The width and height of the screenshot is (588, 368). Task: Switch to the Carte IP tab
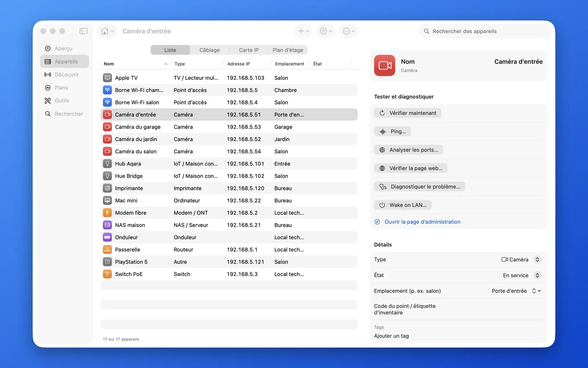(x=249, y=50)
